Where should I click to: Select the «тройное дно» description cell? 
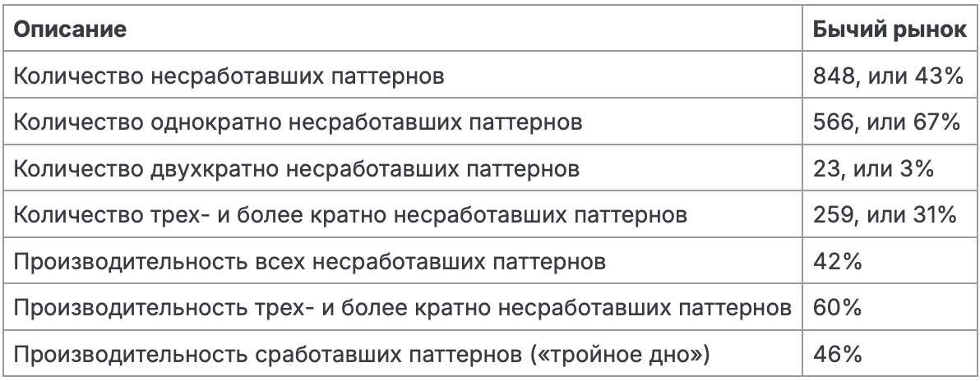click(x=403, y=353)
